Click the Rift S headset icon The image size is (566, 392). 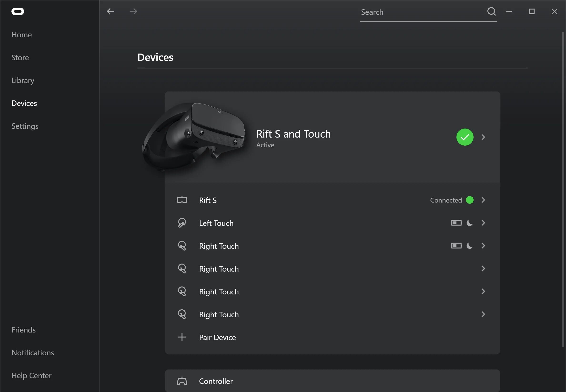click(182, 200)
